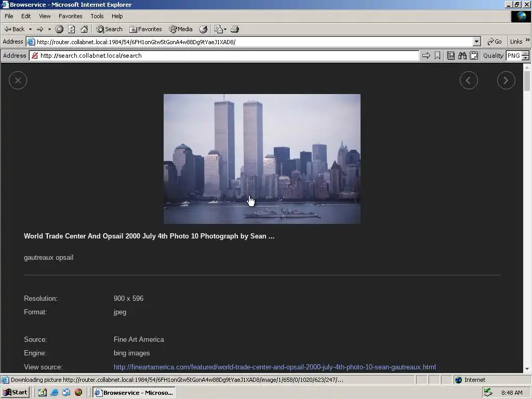
Task: Decrease quality with the down spinner
Action: [x=526, y=58]
